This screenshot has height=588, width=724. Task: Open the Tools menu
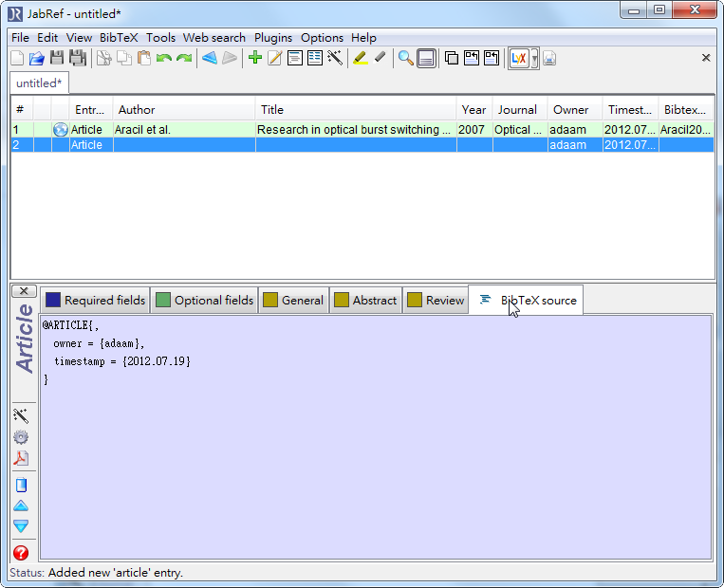pyautogui.click(x=160, y=37)
